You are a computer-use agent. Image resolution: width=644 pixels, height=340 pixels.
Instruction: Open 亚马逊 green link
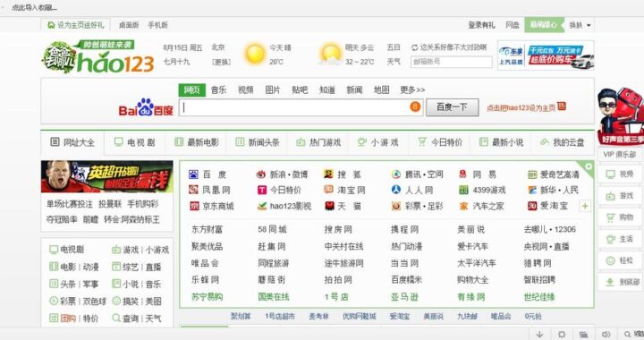click(404, 297)
